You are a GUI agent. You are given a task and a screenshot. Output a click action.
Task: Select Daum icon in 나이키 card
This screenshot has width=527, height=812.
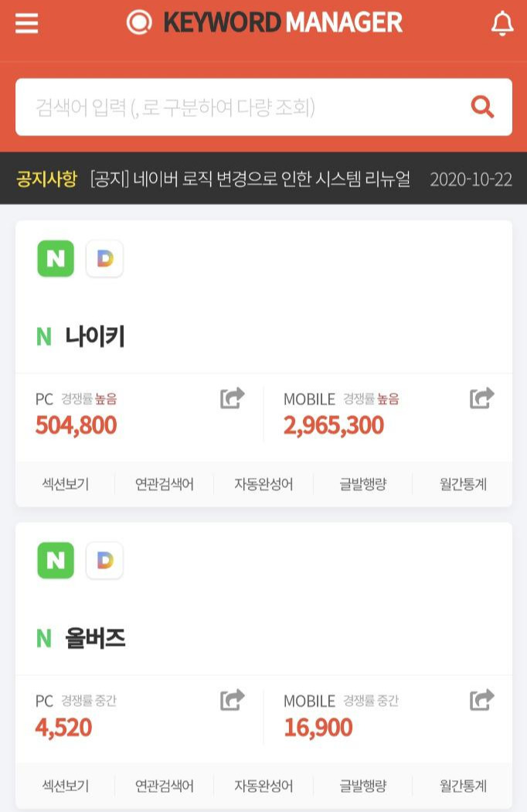(104, 258)
